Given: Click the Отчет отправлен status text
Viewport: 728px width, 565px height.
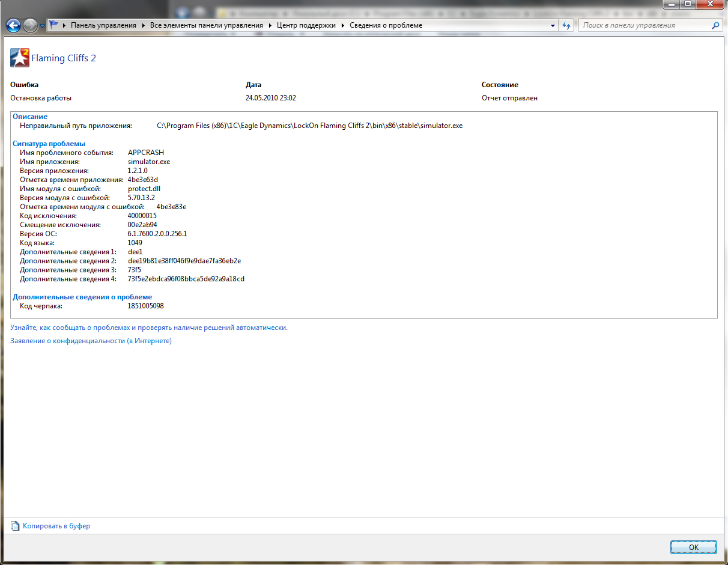Looking at the screenshot, I should [510, 98].
